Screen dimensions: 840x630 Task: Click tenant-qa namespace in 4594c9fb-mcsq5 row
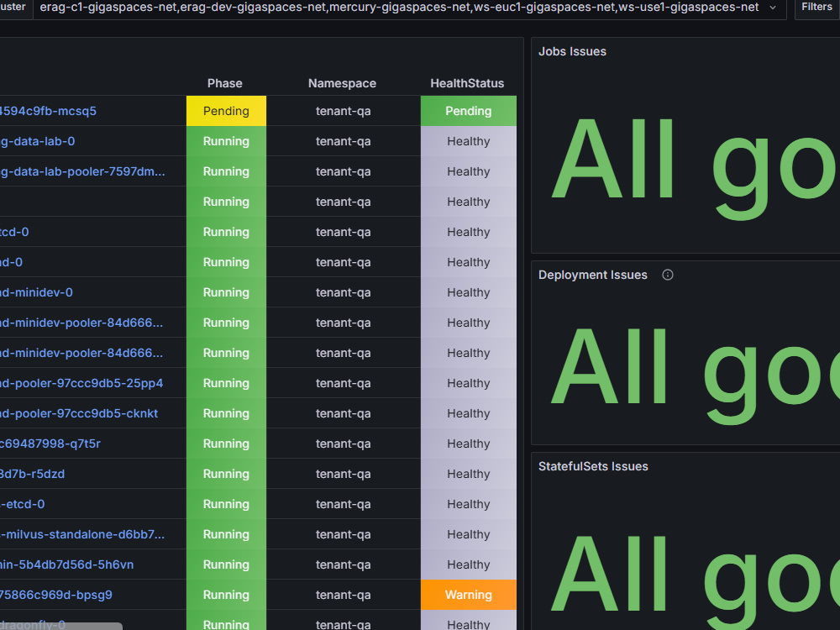click(344, 111)
